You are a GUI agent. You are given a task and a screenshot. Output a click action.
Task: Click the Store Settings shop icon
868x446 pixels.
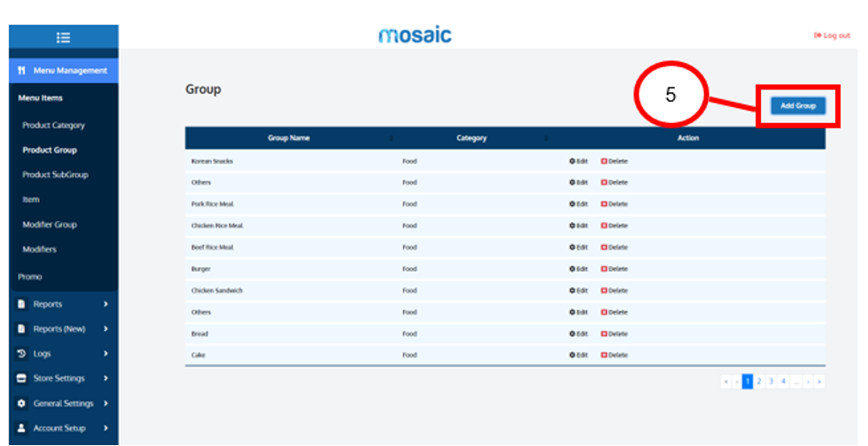tap(22, 379)
